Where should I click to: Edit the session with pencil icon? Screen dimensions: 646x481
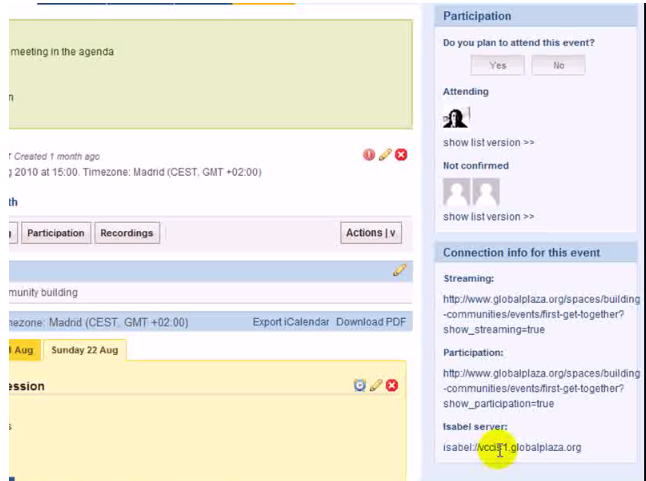(376, 386)
